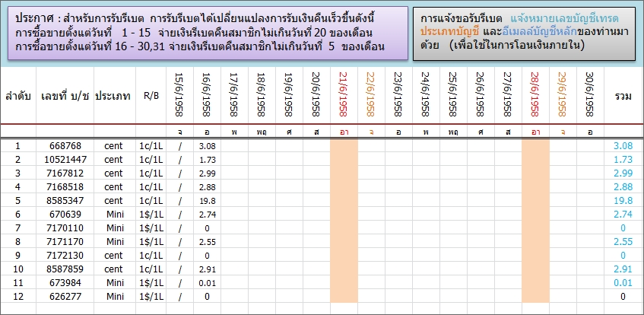Select Mini type cell for account 670639

point(115,215)
